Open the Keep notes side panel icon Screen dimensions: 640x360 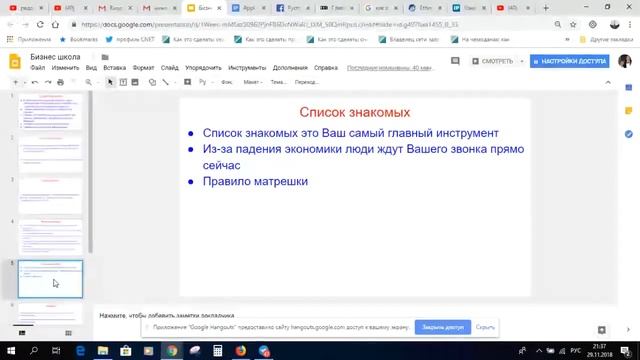pyautogui.click(x=629, y=111)
